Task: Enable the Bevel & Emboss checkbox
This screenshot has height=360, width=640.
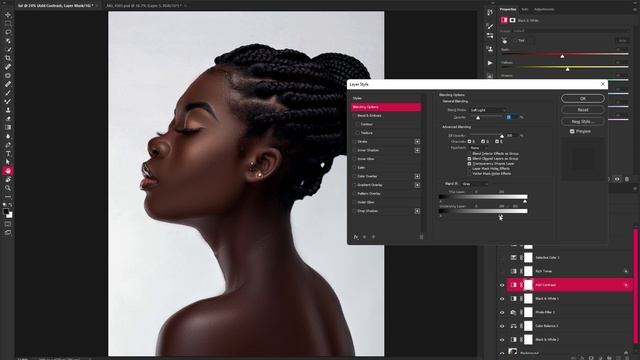Action: pyautogui.click(x=354, y=116)
